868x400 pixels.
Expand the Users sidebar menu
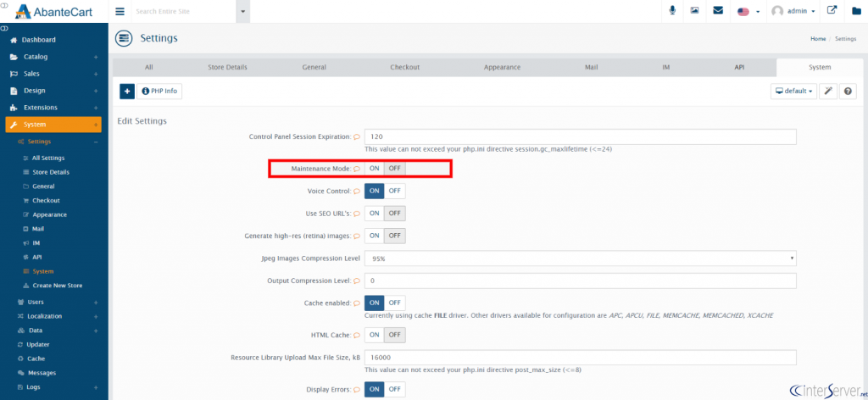[x=58, y=302]
